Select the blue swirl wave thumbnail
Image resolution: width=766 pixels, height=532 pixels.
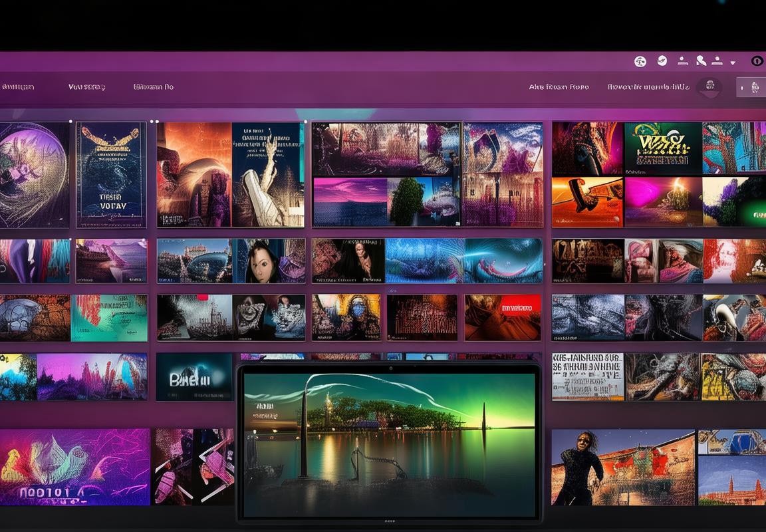[x=503, y=261]
